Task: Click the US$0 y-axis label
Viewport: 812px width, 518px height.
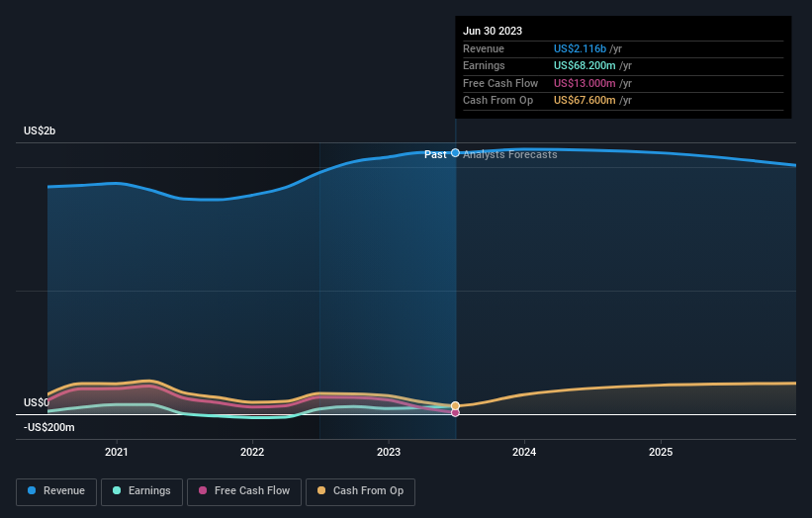Action: (x=37, y=402)
